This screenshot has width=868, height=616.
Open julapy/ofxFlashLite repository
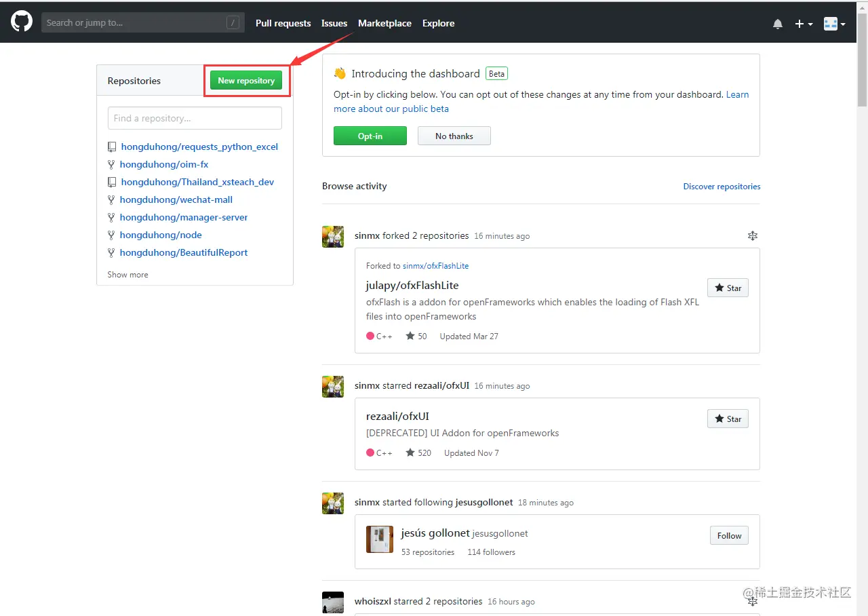point(412,285)
